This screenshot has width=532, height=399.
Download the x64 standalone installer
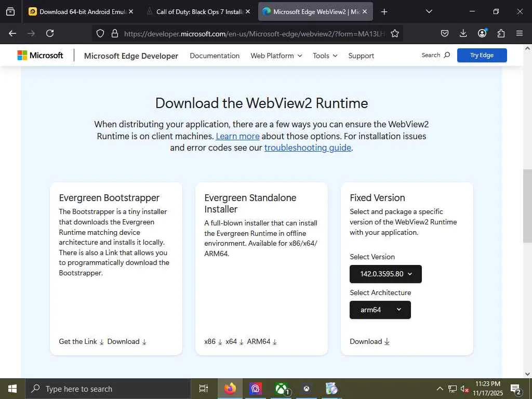(x=234, y=341)
